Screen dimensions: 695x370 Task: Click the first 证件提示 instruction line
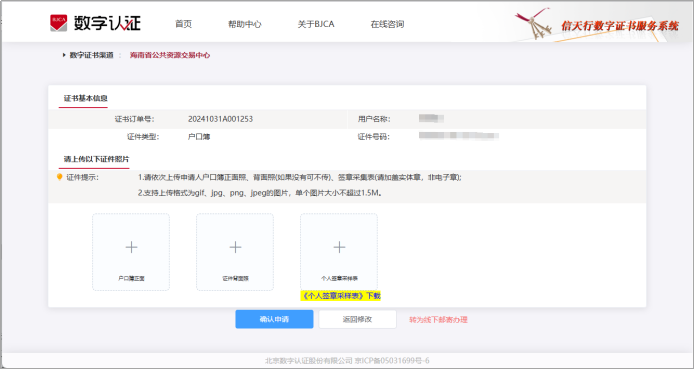pyautogui.click(x=300, y=177)
